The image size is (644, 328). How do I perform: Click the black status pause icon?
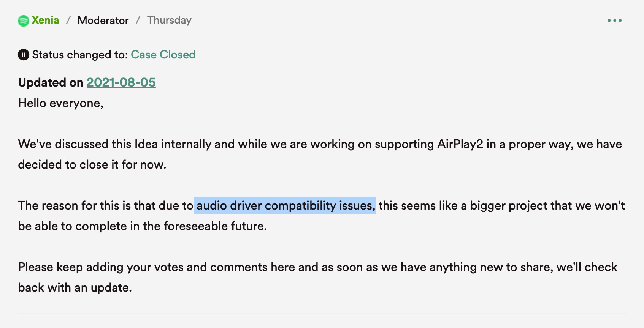(23, 55)
